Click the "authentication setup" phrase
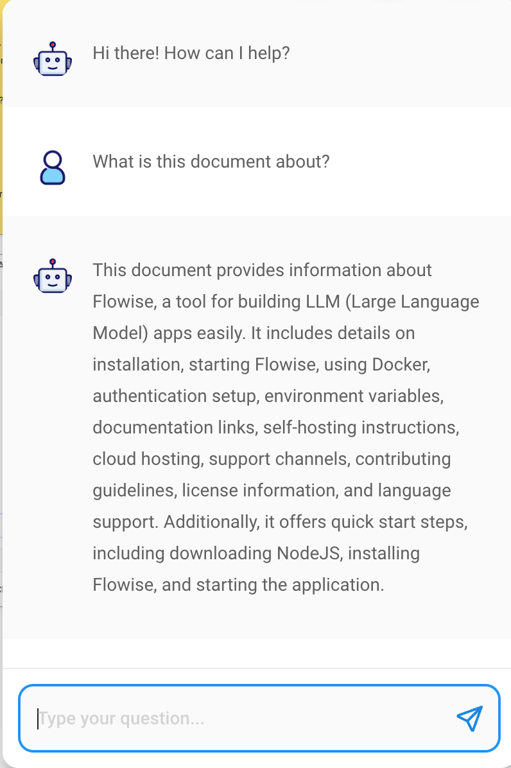The height and width of the screenshot is (768, 511). (x=176, y=396)
